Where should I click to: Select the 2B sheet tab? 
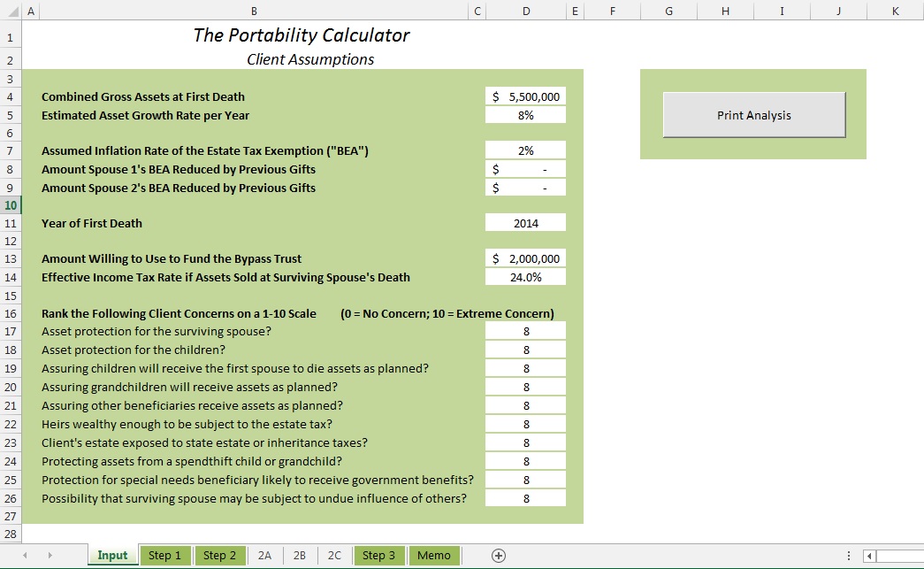tap(299, 555)
